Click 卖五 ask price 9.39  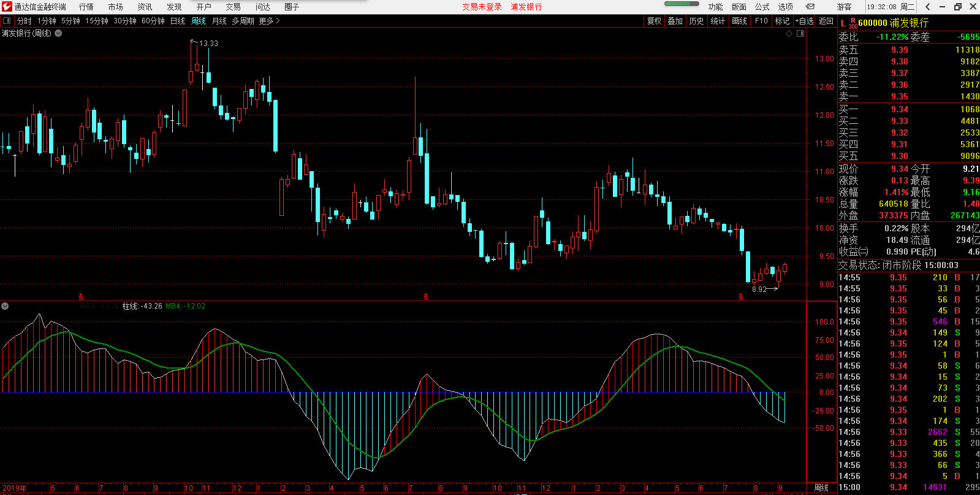(900, 50)
